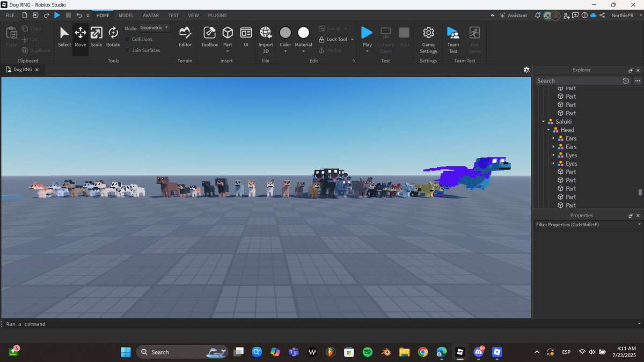Collapse the Saluki model in Explorer
Viewport: 644px width, 362px height.
[544, 122]
